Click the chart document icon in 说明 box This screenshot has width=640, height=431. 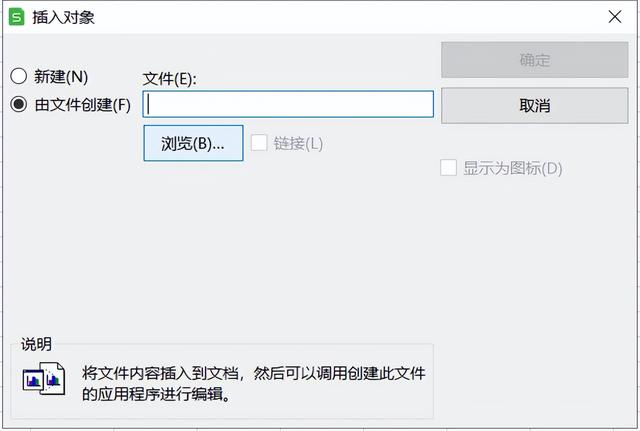tap(44, 378)
